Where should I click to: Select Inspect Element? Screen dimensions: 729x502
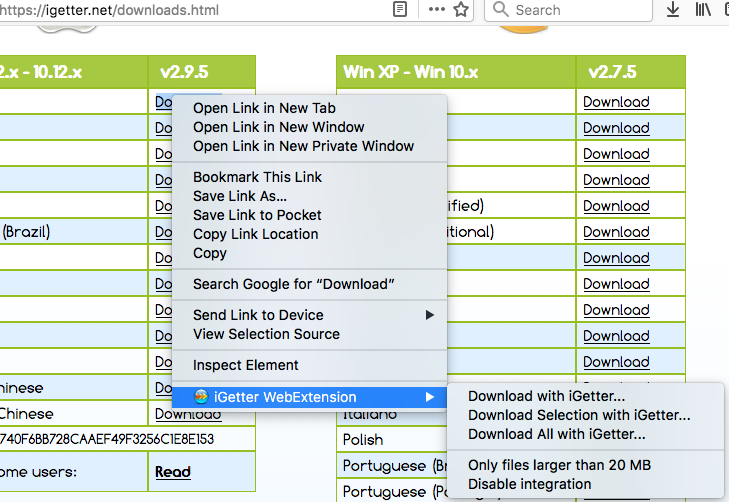click(x=309, y=365)
